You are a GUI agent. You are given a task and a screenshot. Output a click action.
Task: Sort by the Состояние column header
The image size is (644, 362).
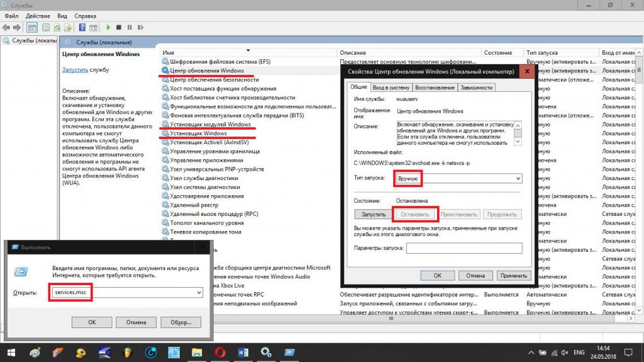(502, 53)
